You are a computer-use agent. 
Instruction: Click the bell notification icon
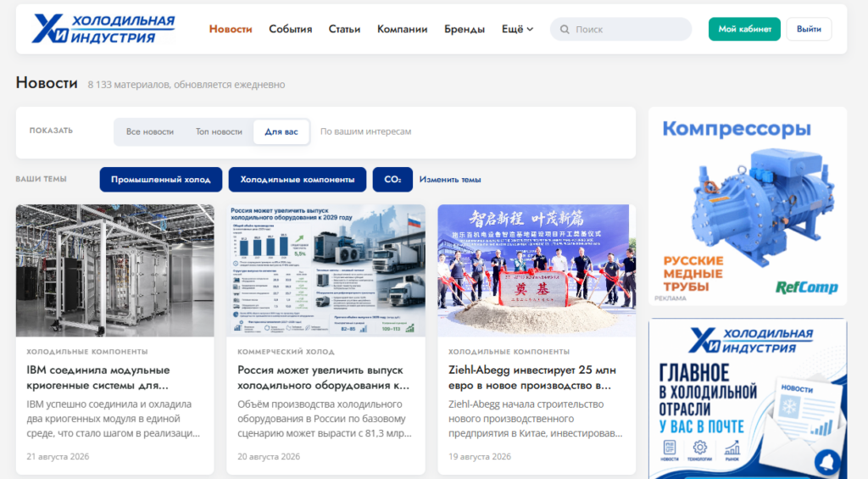coord(828,461)
